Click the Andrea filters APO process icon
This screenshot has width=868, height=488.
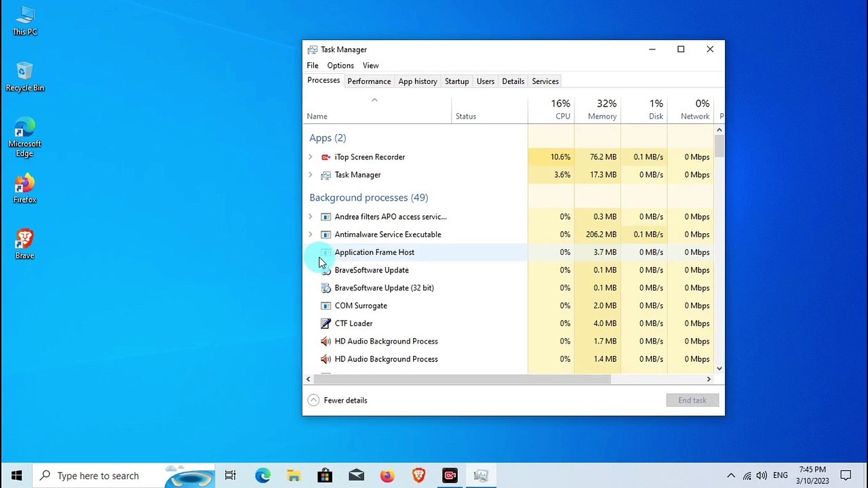325,217
